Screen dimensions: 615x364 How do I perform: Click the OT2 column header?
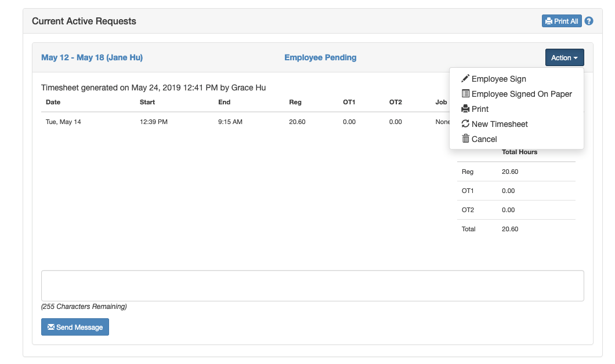[395, 102]
